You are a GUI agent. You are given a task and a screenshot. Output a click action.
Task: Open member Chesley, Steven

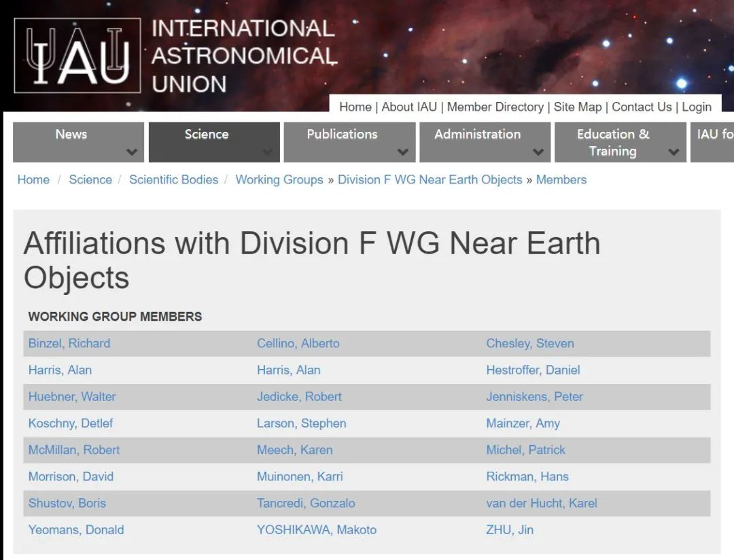pos(529,343)
